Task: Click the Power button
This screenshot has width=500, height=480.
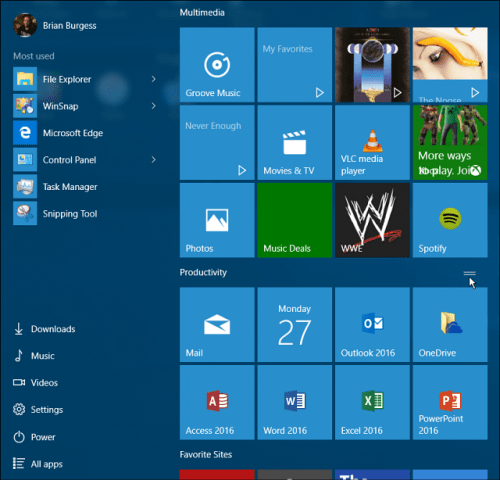Action: [x=34, y=437]
